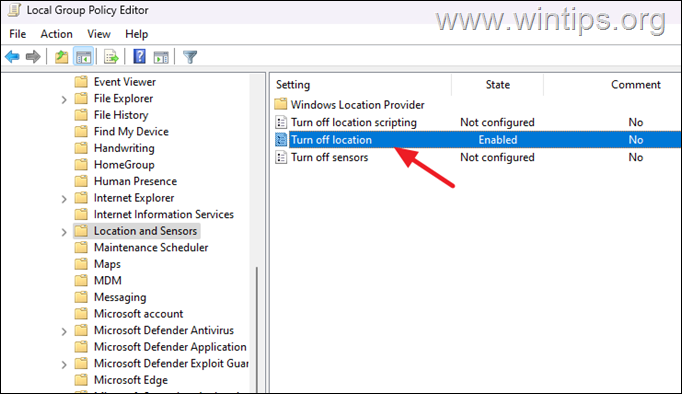
Task: Click the Turn off location scripting policy icon
Action: point(281,122)
